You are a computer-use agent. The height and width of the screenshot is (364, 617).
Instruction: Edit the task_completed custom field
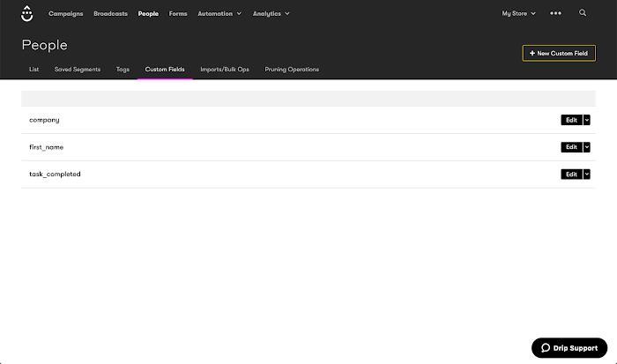[571, 174]
